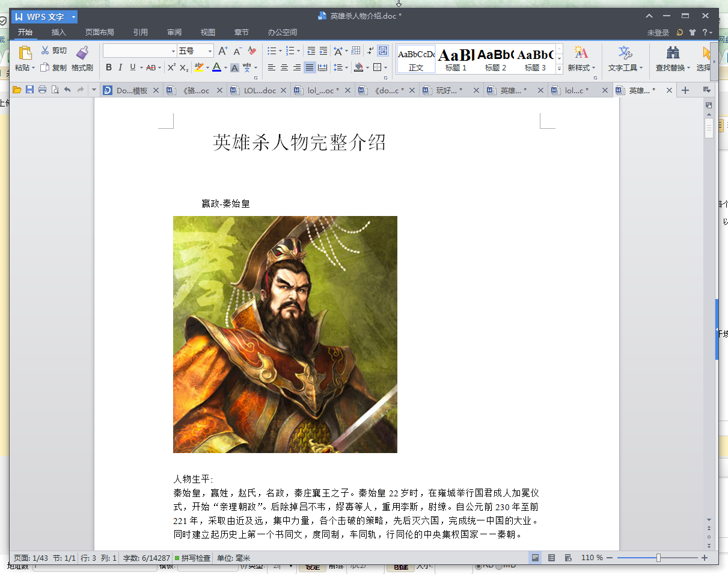Decrease font size with the A- icon

point(237,51)
